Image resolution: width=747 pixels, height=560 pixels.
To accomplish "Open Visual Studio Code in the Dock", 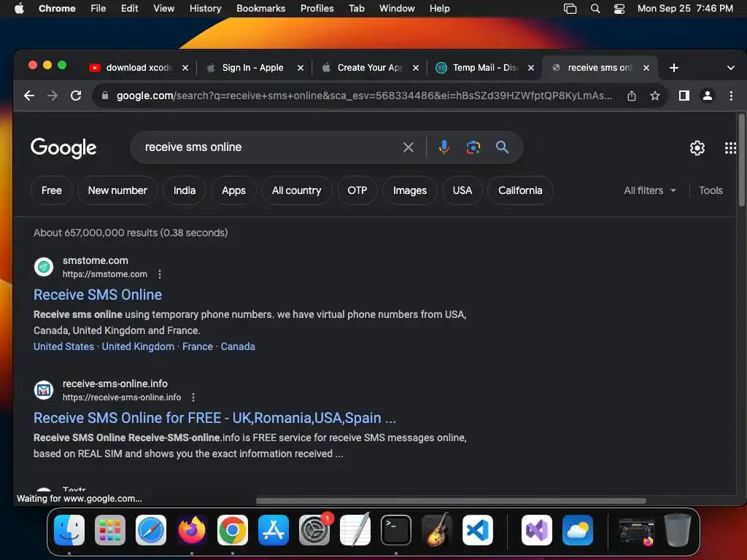I will 478,530.
